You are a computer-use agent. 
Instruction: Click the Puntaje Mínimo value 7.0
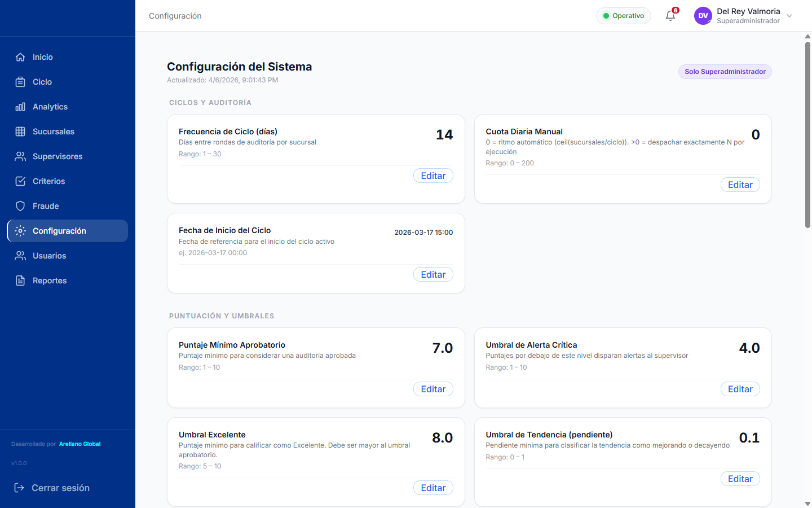pyautogui.click(x=443, y=348)
